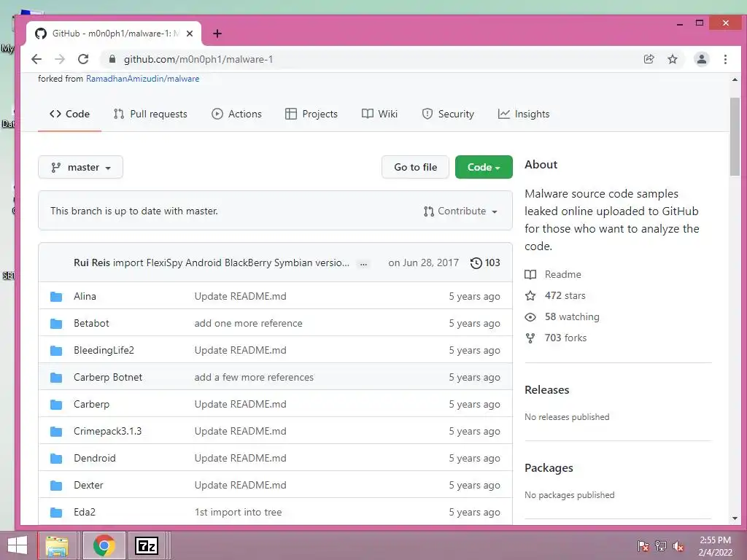This screenshot has width=747, height=560.
Task: Close the GitHub malware-1 tab
Action: click(190, 34)
